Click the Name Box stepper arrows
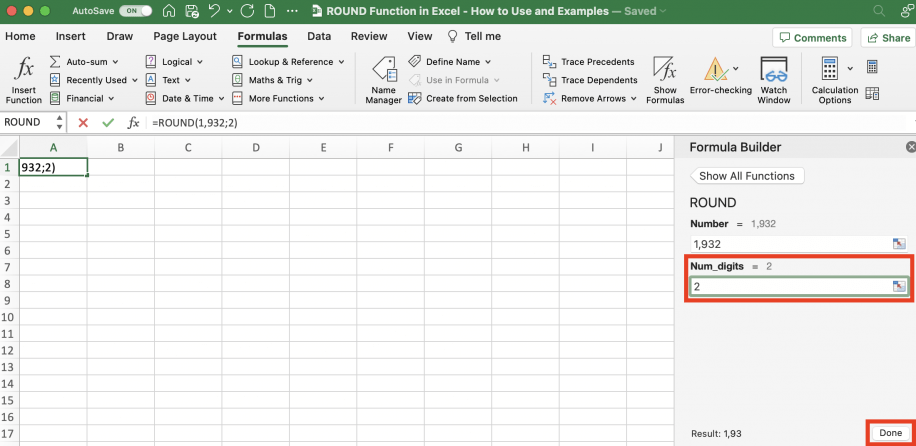Screen dimensions: 916x446 (59, 123)
